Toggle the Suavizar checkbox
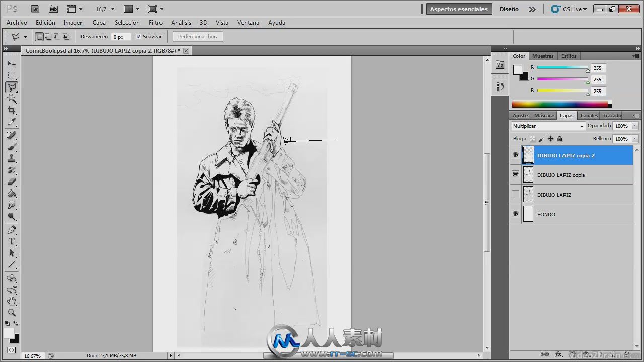644x362 pixels. [x=139, y=37]
